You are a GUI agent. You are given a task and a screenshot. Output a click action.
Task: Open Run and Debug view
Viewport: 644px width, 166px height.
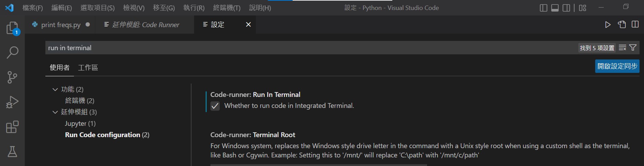pos(12,102)
